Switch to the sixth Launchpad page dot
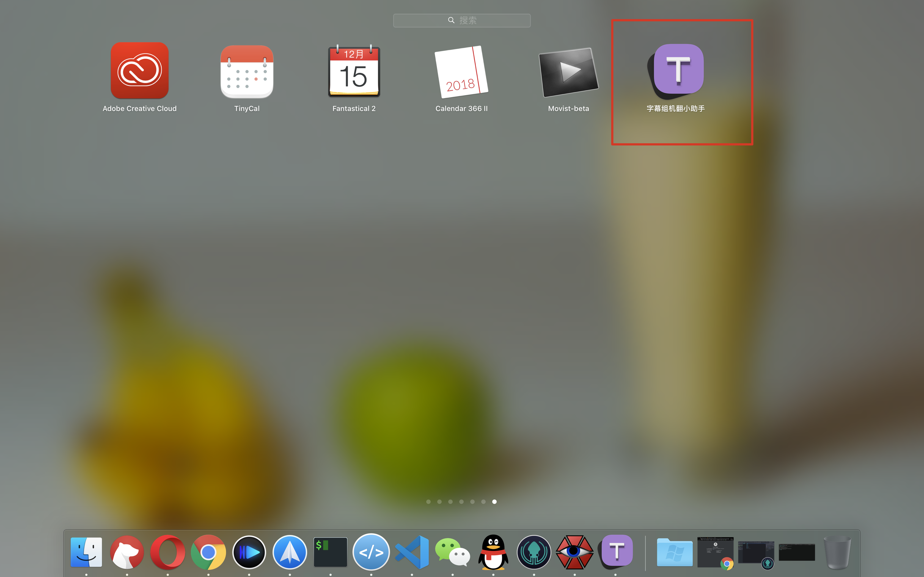The height and width of the screenshot is (577, 924). 483,502
